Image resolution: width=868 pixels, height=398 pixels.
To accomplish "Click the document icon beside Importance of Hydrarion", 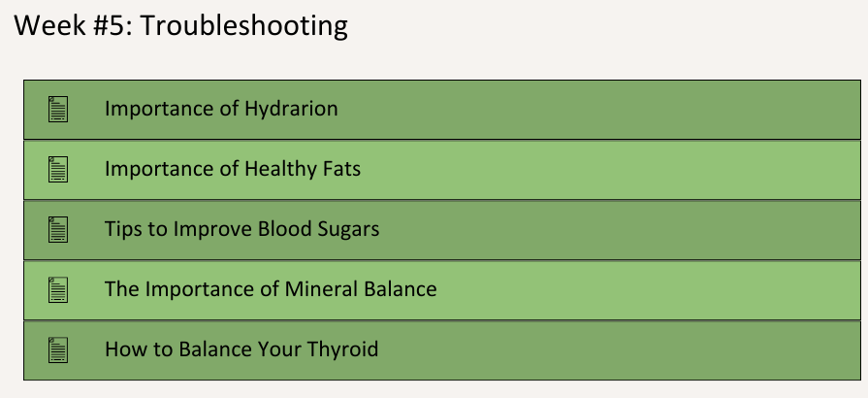I will 58,109.
